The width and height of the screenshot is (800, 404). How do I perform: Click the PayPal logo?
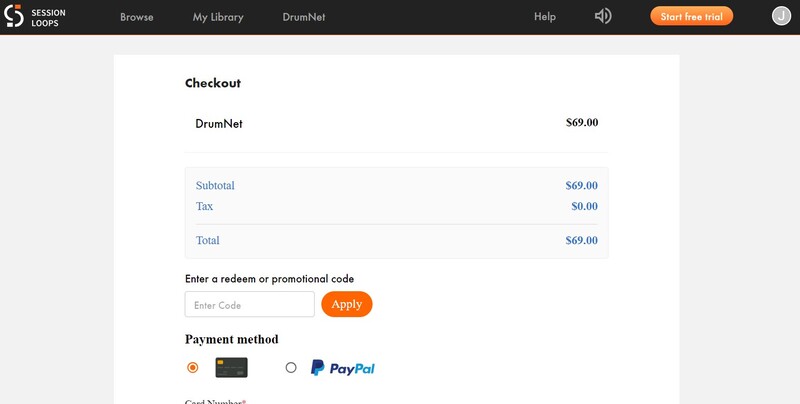[343, 368]
